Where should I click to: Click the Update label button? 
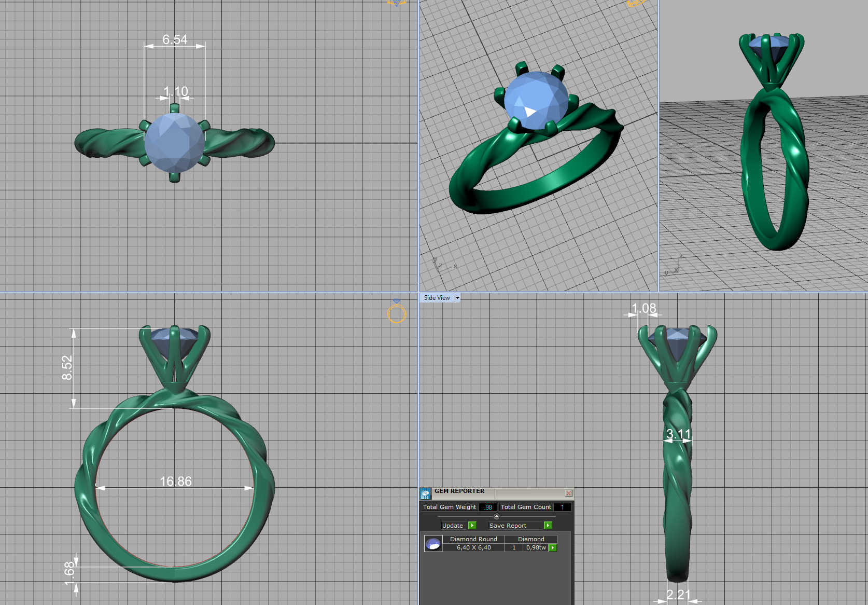[453, 526]
